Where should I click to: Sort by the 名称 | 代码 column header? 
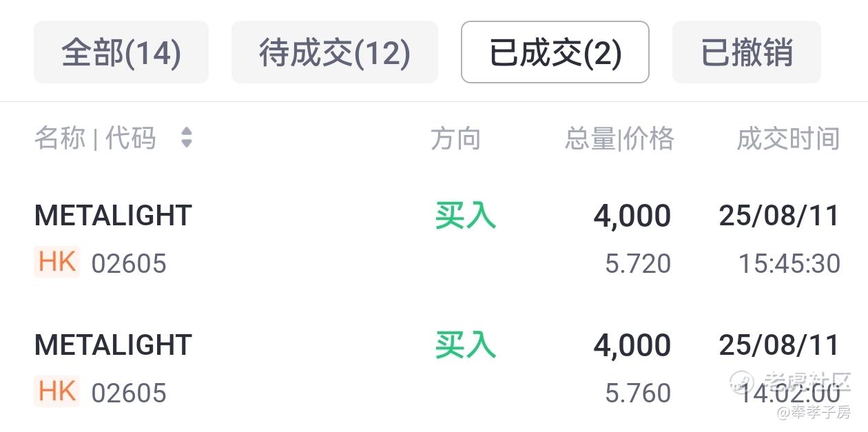(x=95, y=138)
